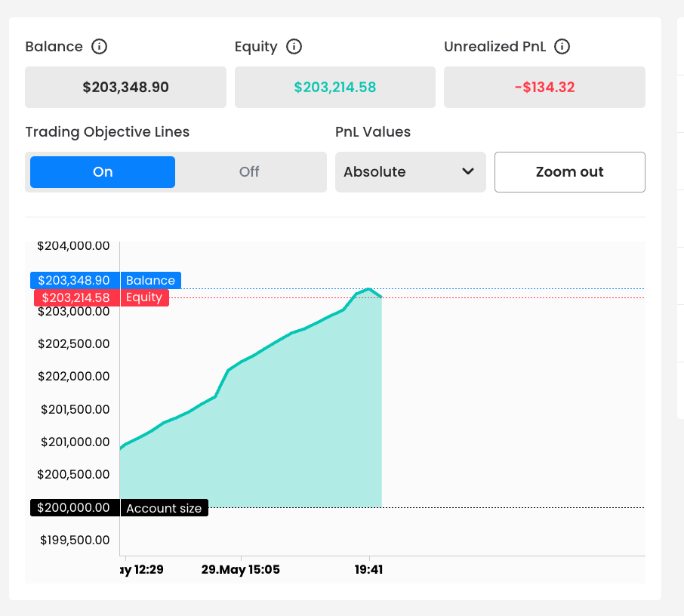Click the blue Balance tag on chart
Screen dimensions: 684x616
click(150, 281)
